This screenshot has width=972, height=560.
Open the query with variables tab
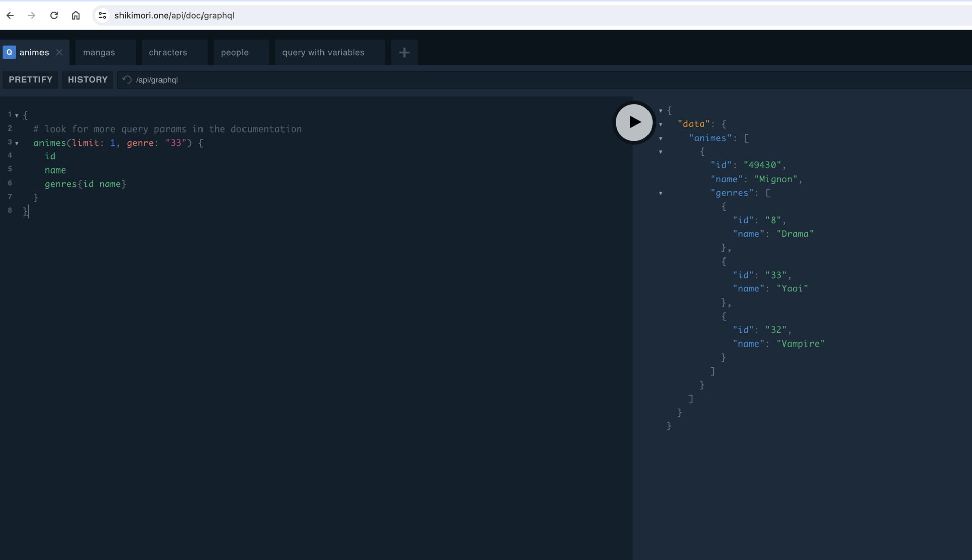pos(323,52)
